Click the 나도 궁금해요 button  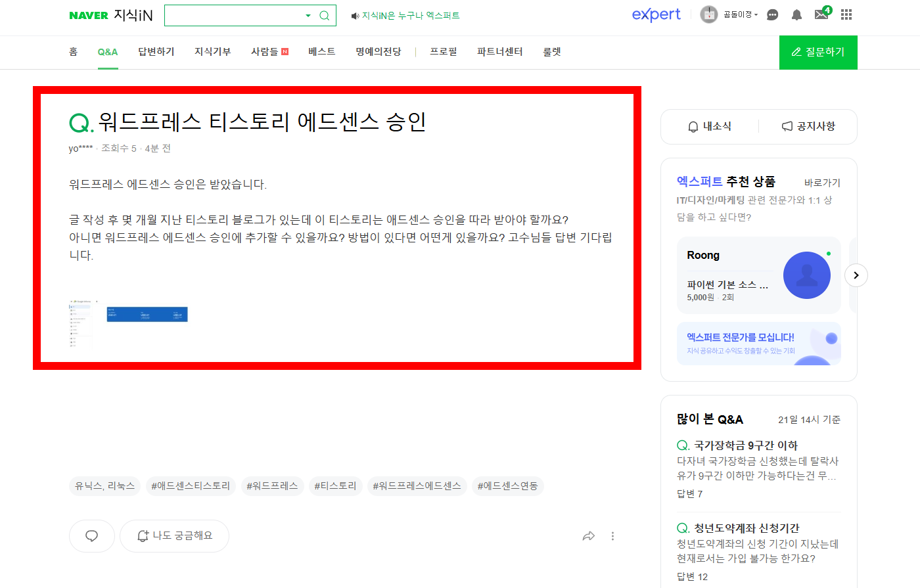tap(175, 536)
